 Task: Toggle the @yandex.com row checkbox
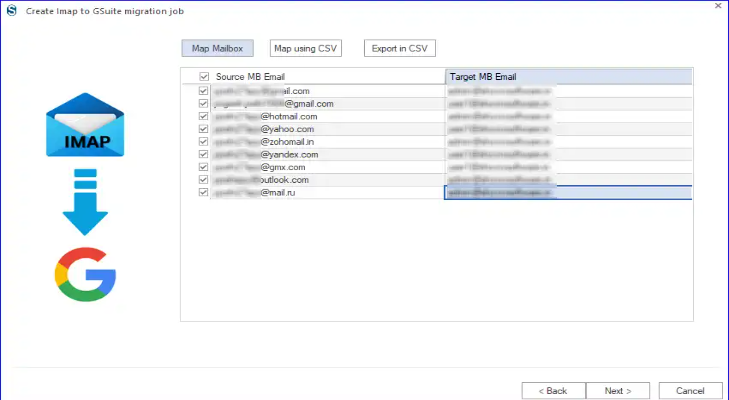pos(203,154)
